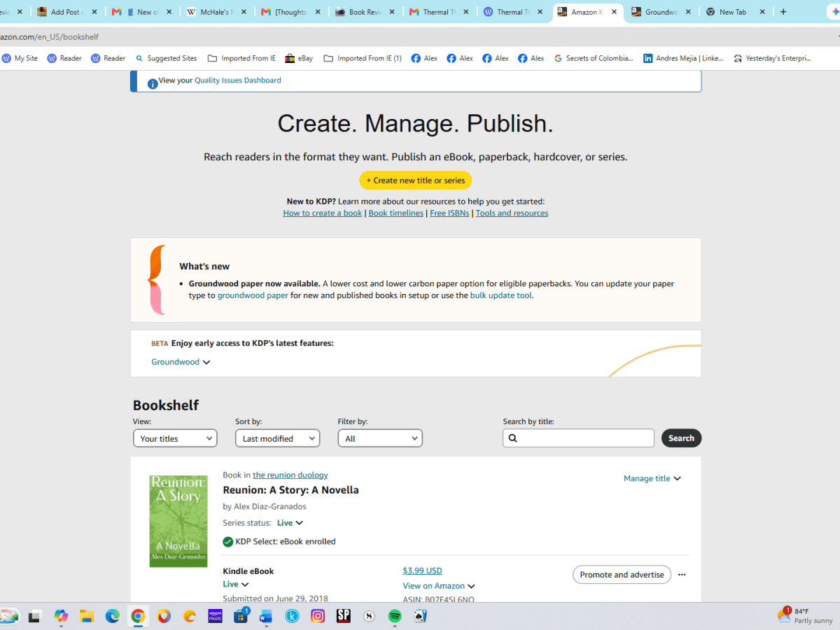
Task: Click the green KDP Select checkmark icon
Action: point(228,541)
